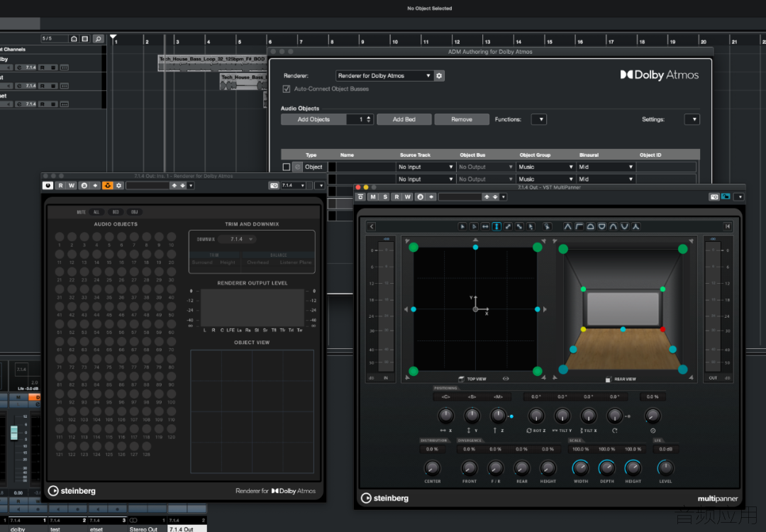This screenshot has height=532, width=766.
Task: Toggle Solo button S in MultiPanner toolbar
Action: pyautogui.click(x=385, y=197)
